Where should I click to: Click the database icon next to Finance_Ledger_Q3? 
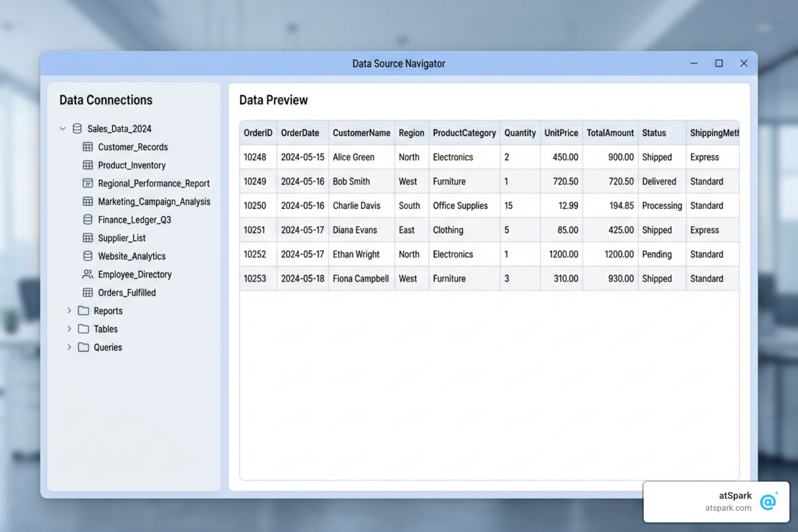coord(88,220)
